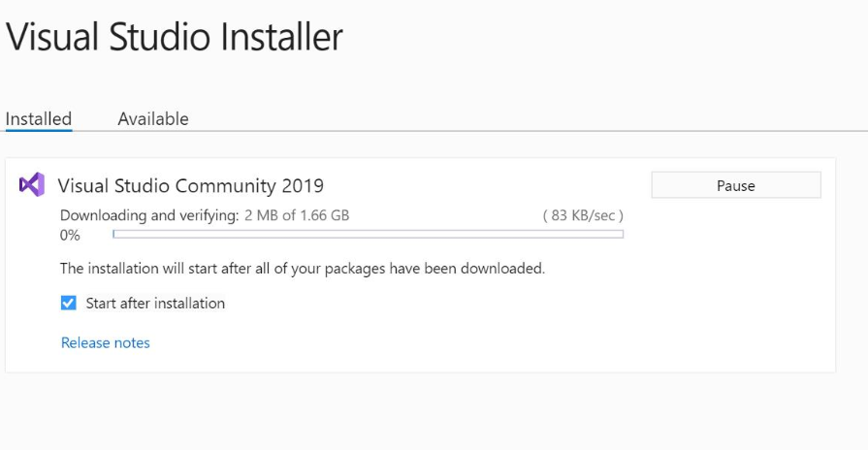This screenshot has width=868, height=450.
Task: Click the '2 MB of 1.66 GB' size text
Action: [297, 215]
